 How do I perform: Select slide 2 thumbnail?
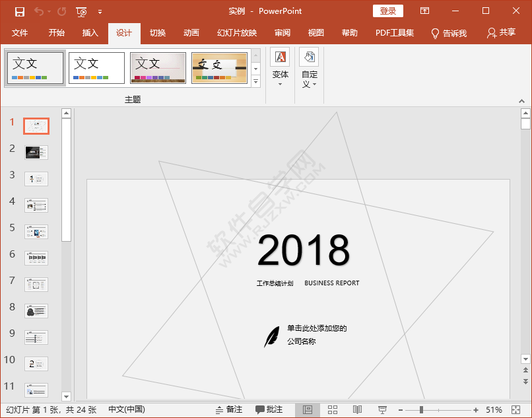pos(36,153)
